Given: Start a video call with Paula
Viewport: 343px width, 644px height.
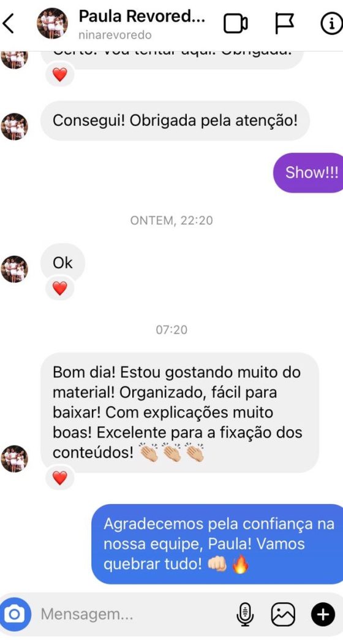Looking at the screenshot, I should [235, 24].
